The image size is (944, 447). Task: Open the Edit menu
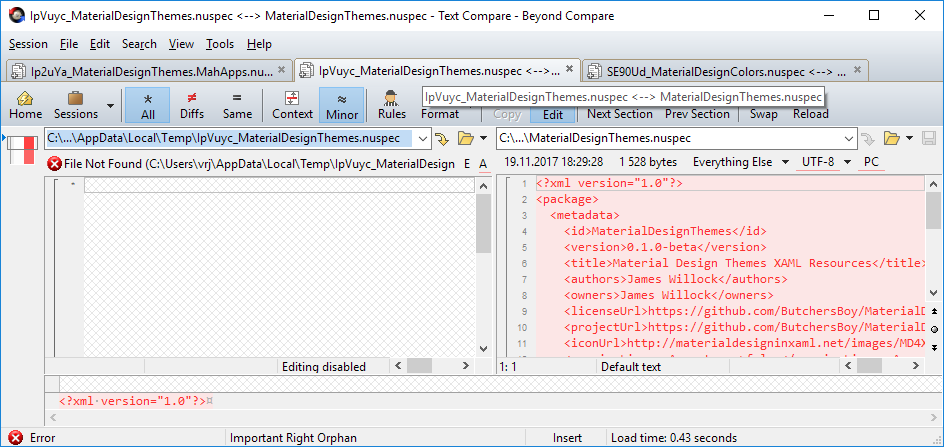tap(100, 44)
